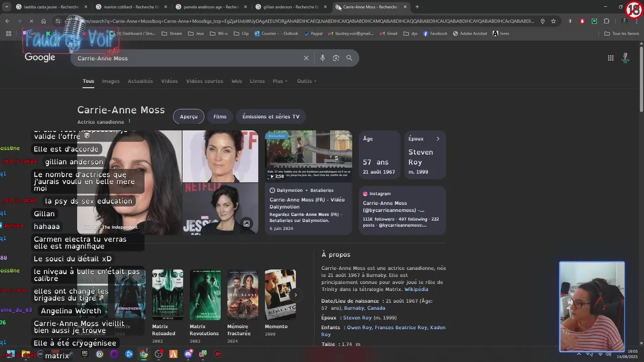The width and height of the screenshot is (644, 362).
Task: Expand the Plus filters dropdown
Action: pos(280,81)
